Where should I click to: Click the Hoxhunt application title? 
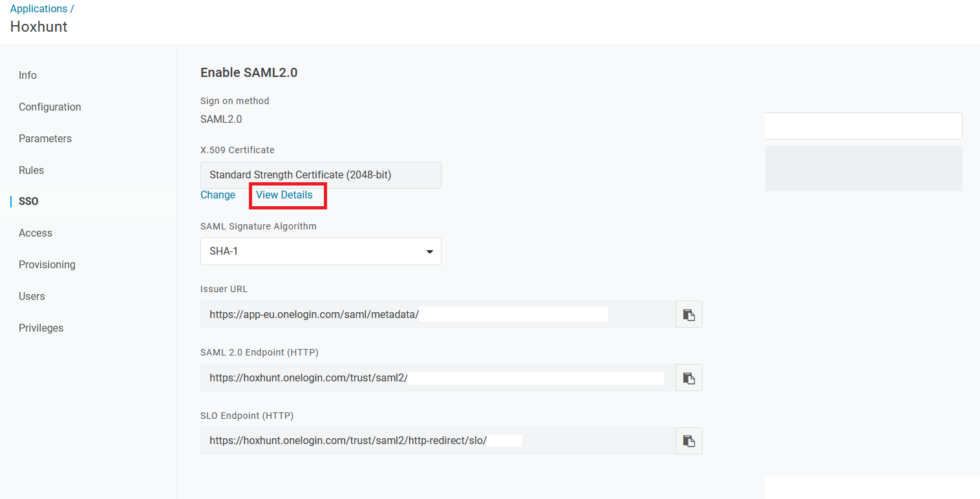click(39, 27)
